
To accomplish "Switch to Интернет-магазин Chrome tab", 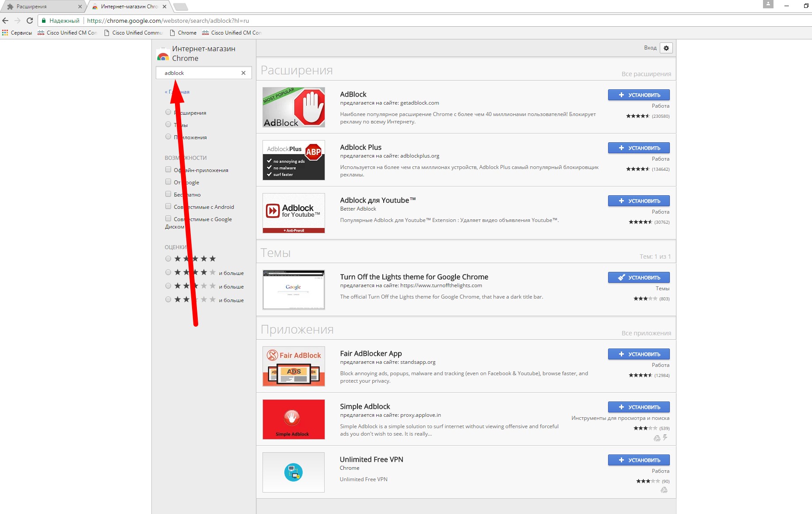I will tap(129, 7).
